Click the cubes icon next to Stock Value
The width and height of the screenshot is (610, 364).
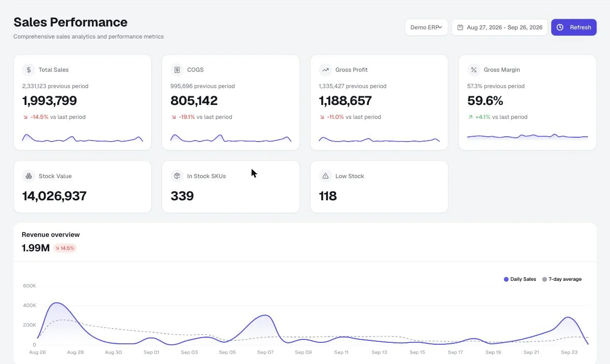(x=29, y=176)
